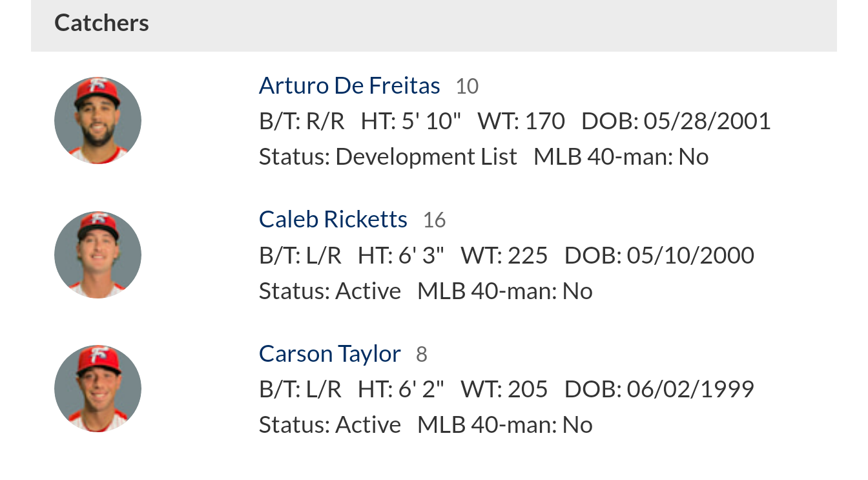This screenshot has width=868, height=480.
Task: Select the WT: 205 text
Action: coord(504,389)
